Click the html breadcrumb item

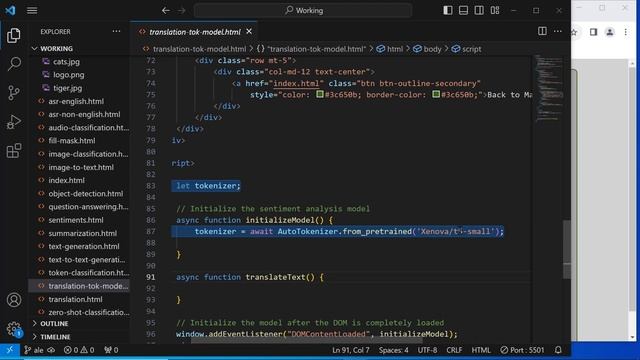390,49
